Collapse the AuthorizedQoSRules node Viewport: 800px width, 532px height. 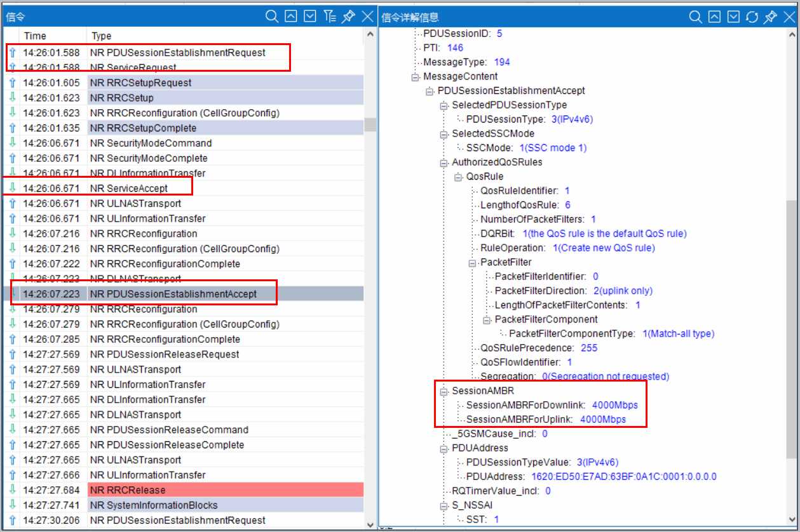[x=444, y=163]
